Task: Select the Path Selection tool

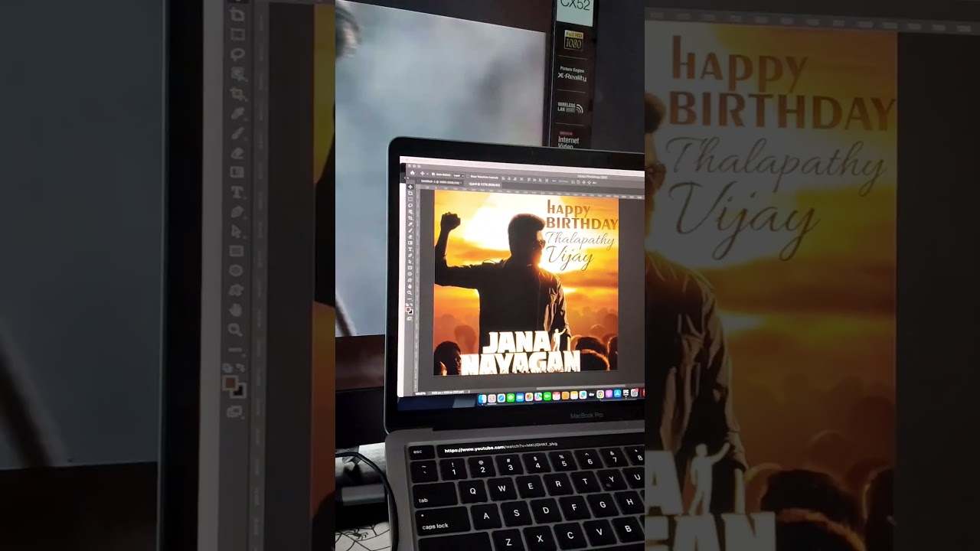Action: [410, 262]
